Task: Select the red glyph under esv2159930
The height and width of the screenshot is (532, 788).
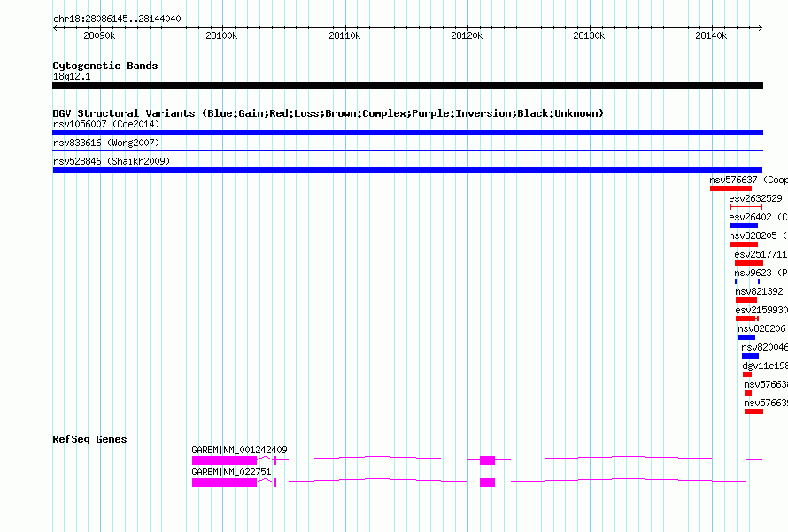Action: point(747,319)
